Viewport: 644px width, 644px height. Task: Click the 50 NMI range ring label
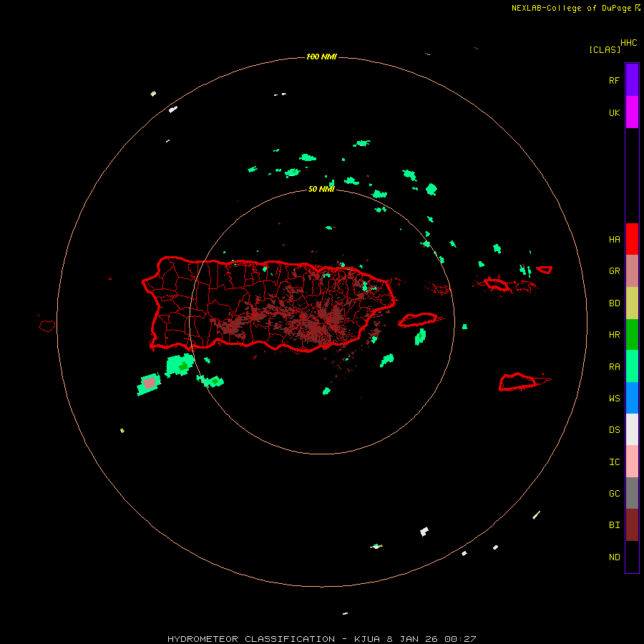point(321,189)
